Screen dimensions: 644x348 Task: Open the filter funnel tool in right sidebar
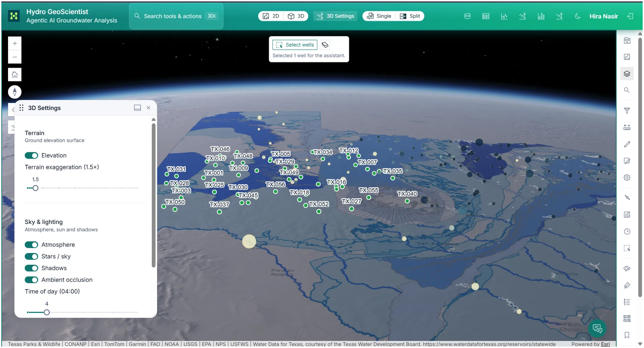click(627, 111)
